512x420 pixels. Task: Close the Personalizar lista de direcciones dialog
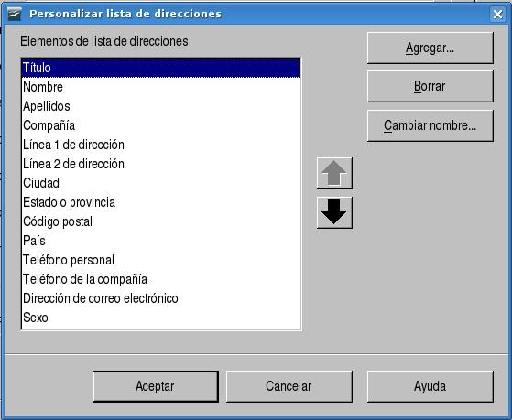497,14
